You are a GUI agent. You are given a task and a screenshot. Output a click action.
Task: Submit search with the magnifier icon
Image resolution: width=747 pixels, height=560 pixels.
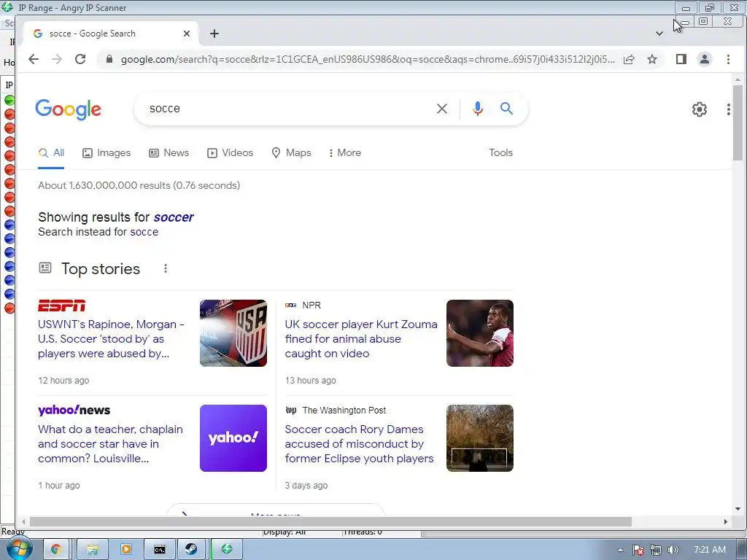tap(506, 109)
